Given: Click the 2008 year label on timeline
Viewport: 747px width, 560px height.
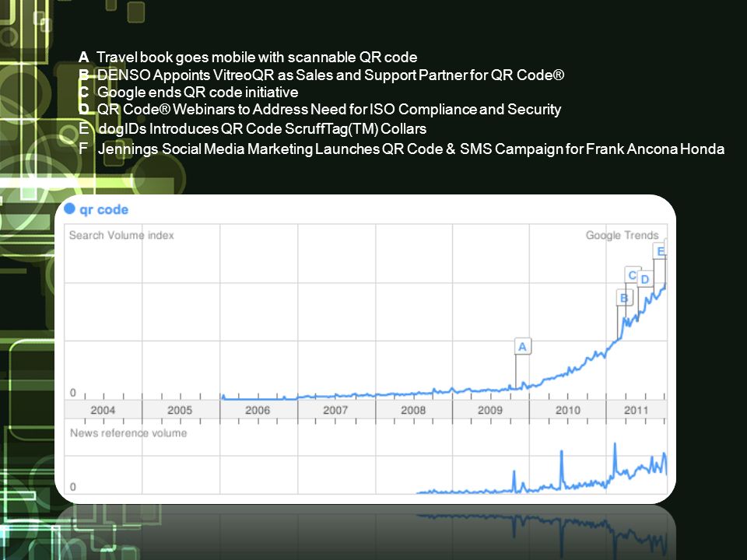Looking at the screenshot, I should click(413, 410).
